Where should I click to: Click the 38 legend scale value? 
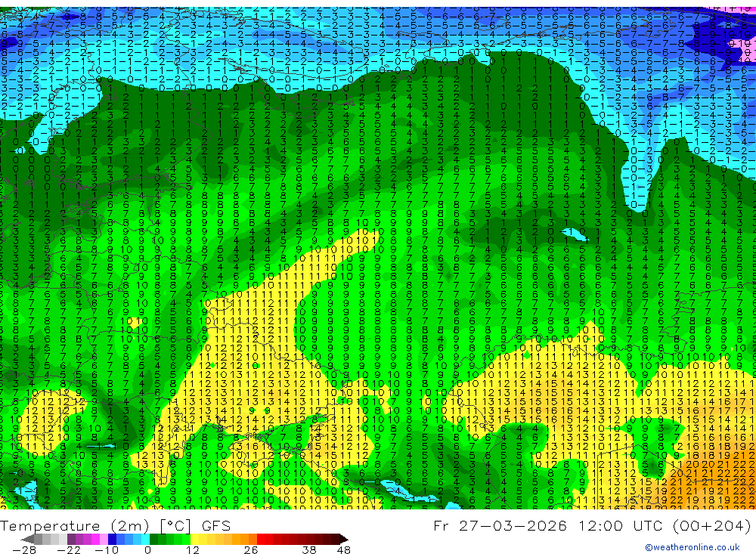(309, 550)
